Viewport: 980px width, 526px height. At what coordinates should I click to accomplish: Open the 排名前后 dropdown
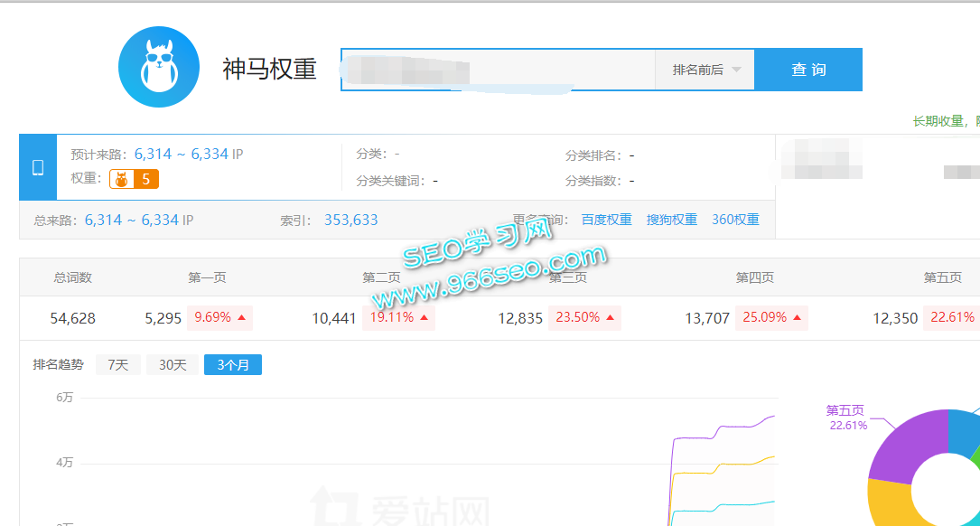pyautogui.click(x=705, y=70)
